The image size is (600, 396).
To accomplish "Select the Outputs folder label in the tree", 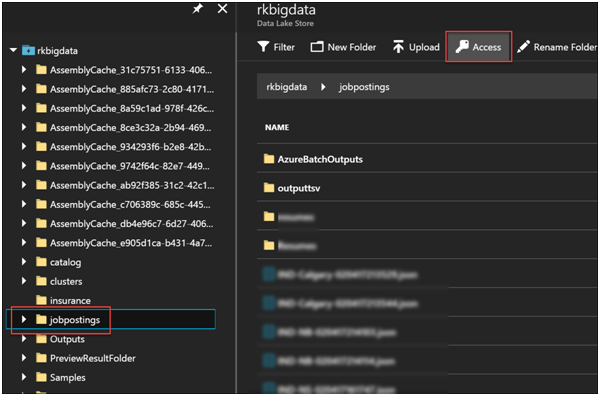I will pyautogui.click(x=67, y=339).
